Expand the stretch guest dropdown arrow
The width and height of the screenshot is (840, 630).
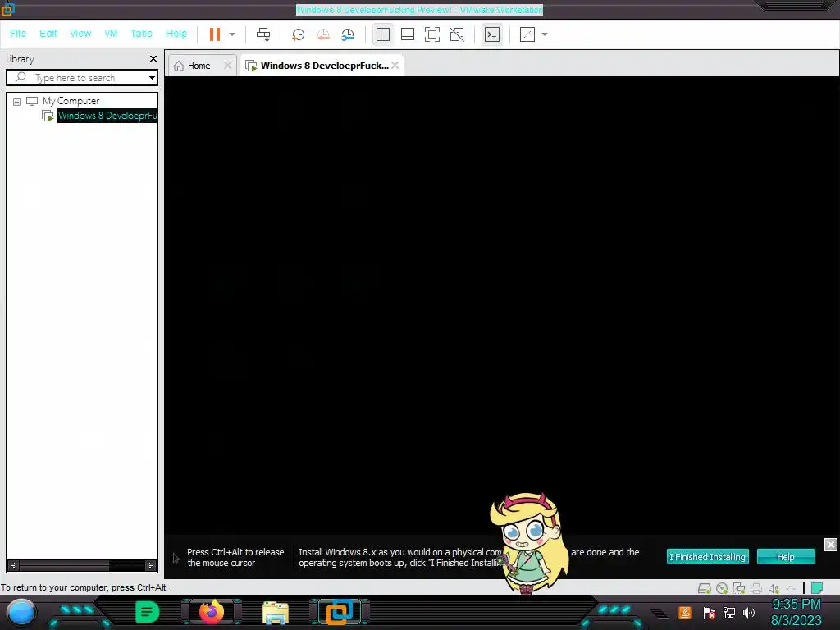(545, 34)
